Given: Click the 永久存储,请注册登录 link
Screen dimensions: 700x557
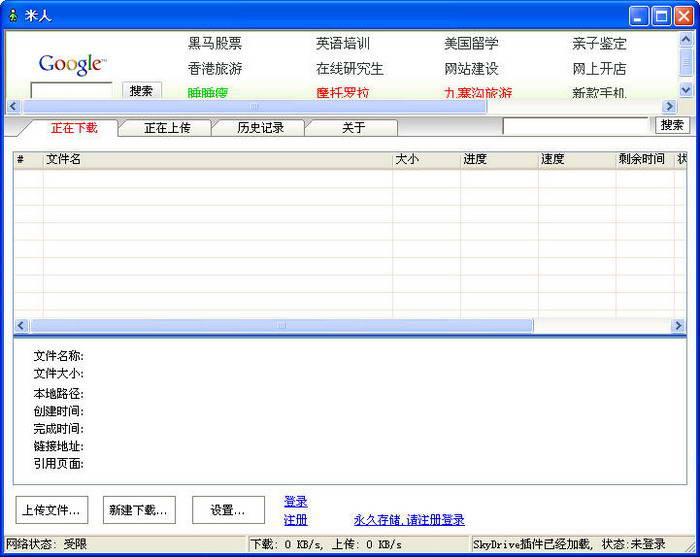Looking at the screenshot, I should click(x=409, y=520).
